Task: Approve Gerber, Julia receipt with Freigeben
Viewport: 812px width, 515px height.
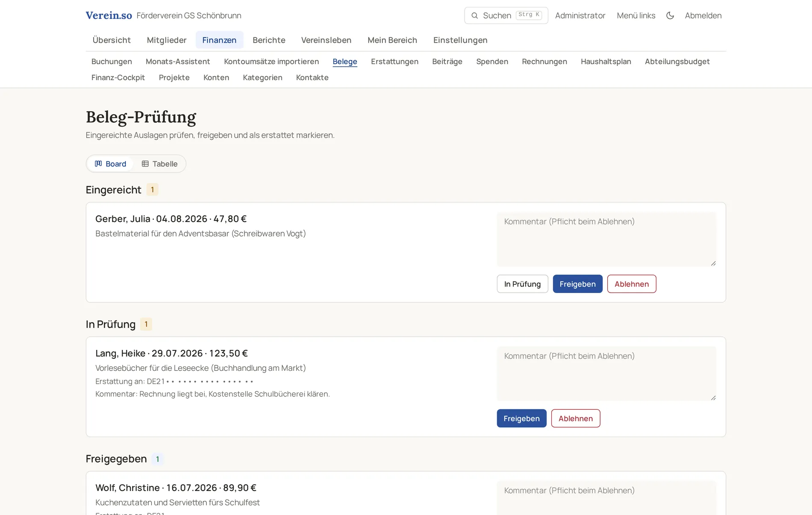Action: coord(577,284)
